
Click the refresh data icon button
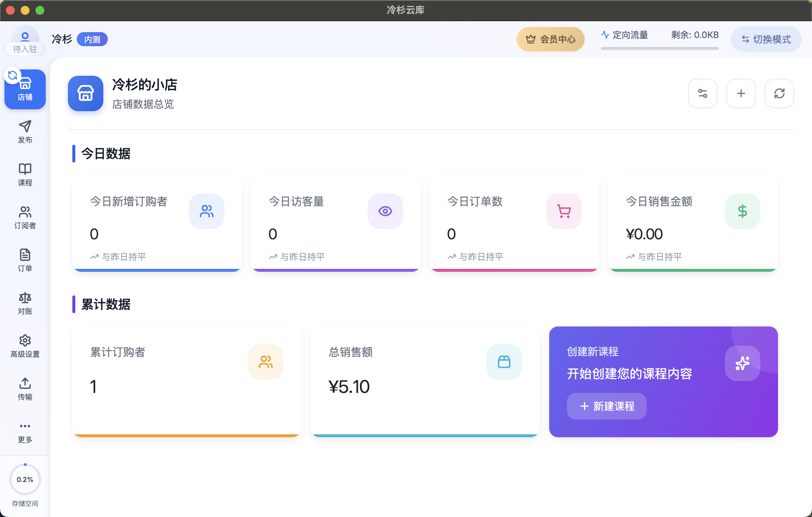click(x=779, y=93)
